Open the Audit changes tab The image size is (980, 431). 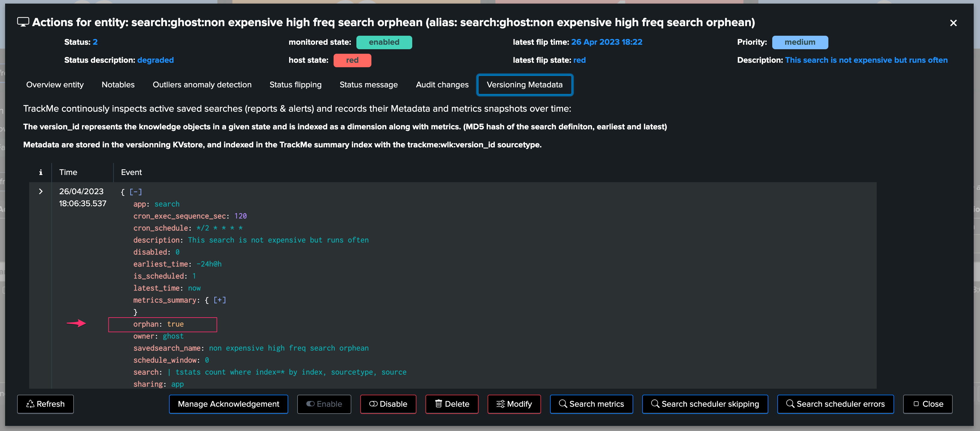[442, 85]
